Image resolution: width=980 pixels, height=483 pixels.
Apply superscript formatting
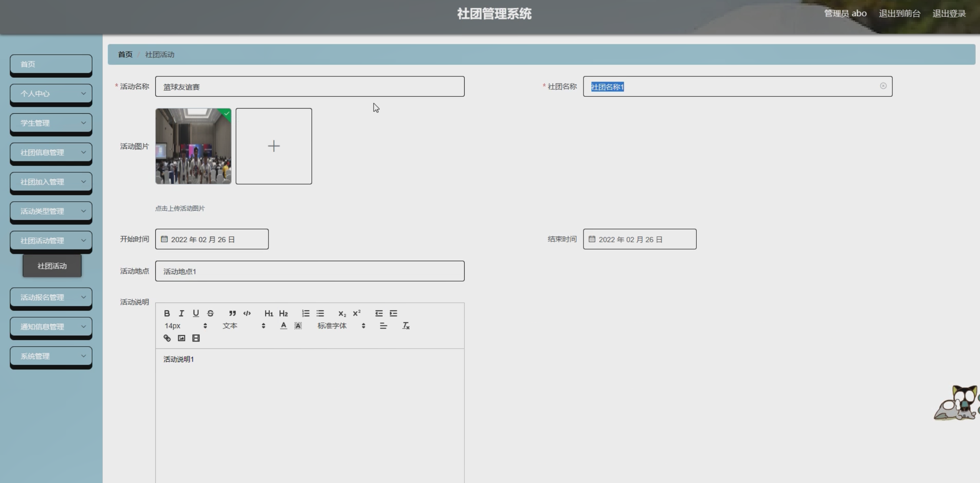coord(357,313)
